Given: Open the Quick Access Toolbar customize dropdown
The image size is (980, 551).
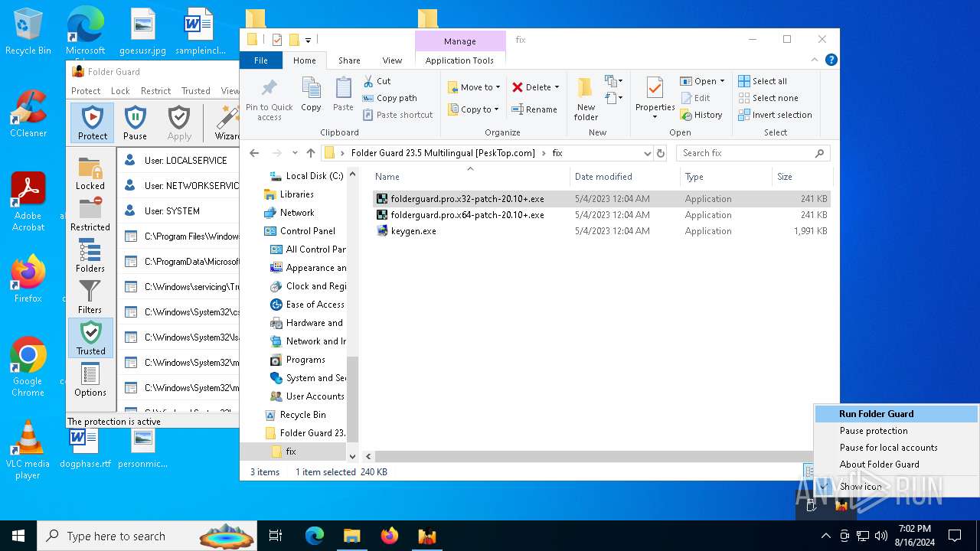Looking at the screenshot, I should tap(308, 40).
